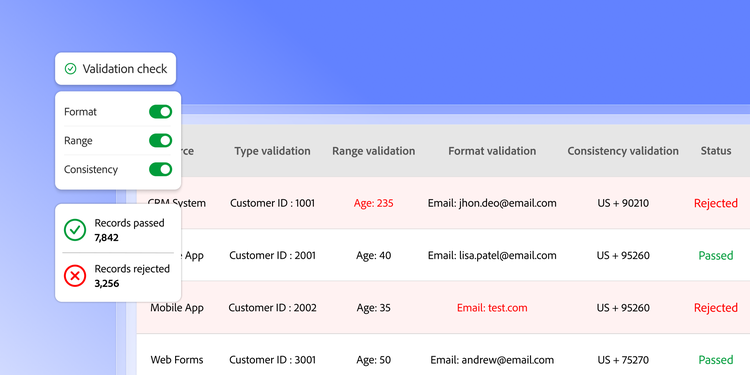The height and width of the screenshot is (375, 750).
Task: Click Rejected status for Customer ID 2002
Action: point(716,308)
